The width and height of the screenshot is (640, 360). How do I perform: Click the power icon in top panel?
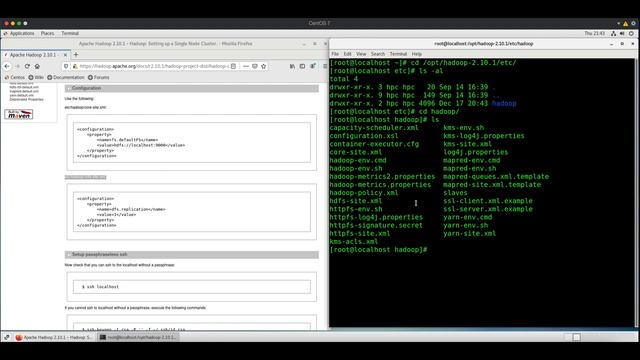pos(631,33)
